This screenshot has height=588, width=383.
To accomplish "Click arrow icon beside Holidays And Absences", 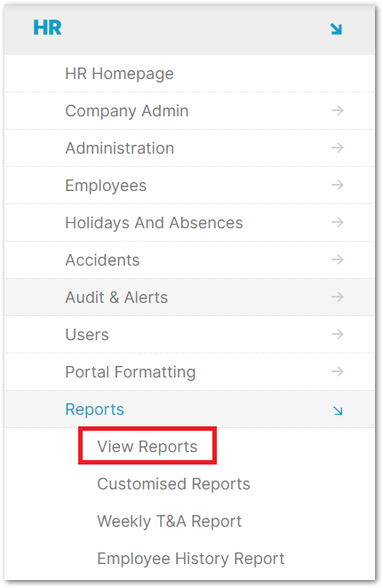I will click(x=337, y=222).
